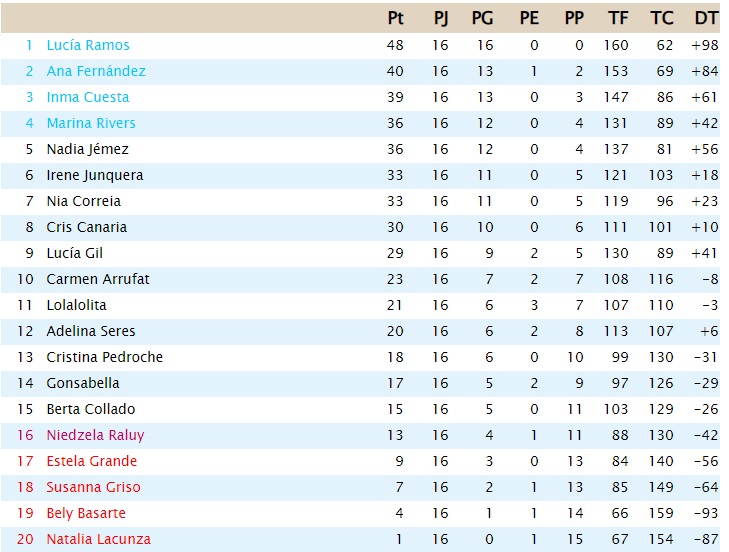Select Nia Correia name
Viewport: 729px width, 552px height.
point(84,201)
